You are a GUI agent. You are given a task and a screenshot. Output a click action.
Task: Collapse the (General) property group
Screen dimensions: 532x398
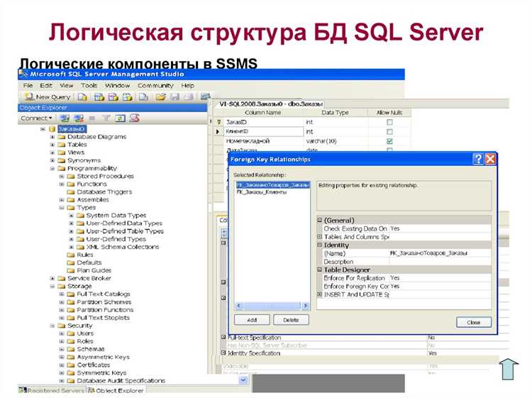pyautogui.click(x=320, y=220)
